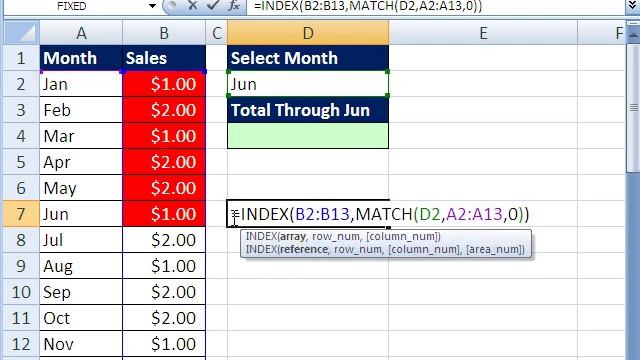Click the Jan cell in column A
Screen dimensions: 640x360
pos(81,84)
